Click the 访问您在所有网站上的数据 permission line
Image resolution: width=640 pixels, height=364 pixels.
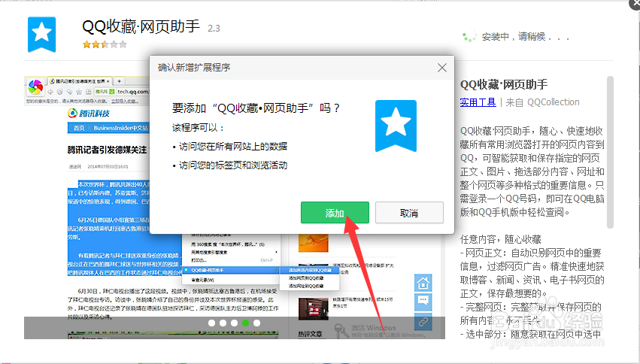(233, 146)
